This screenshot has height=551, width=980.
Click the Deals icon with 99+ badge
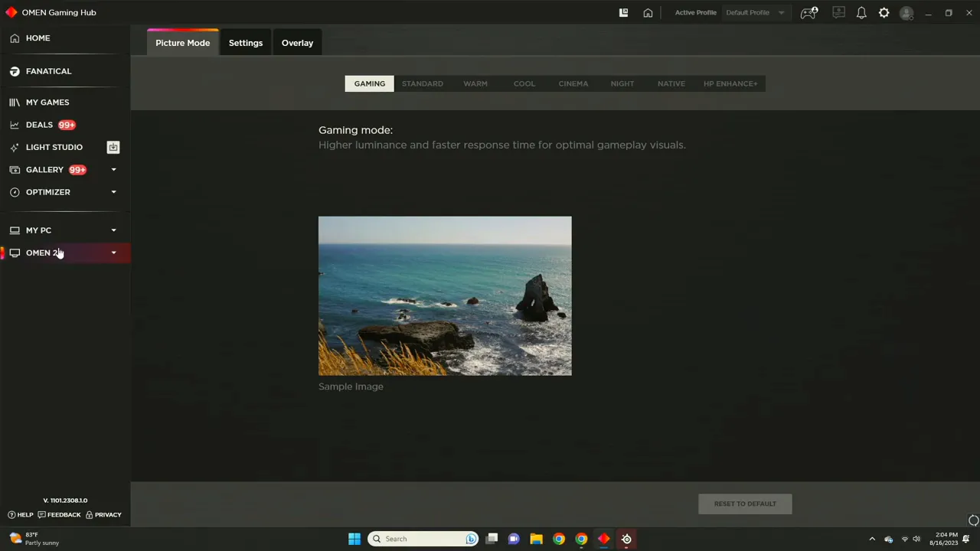coord(15,125)
